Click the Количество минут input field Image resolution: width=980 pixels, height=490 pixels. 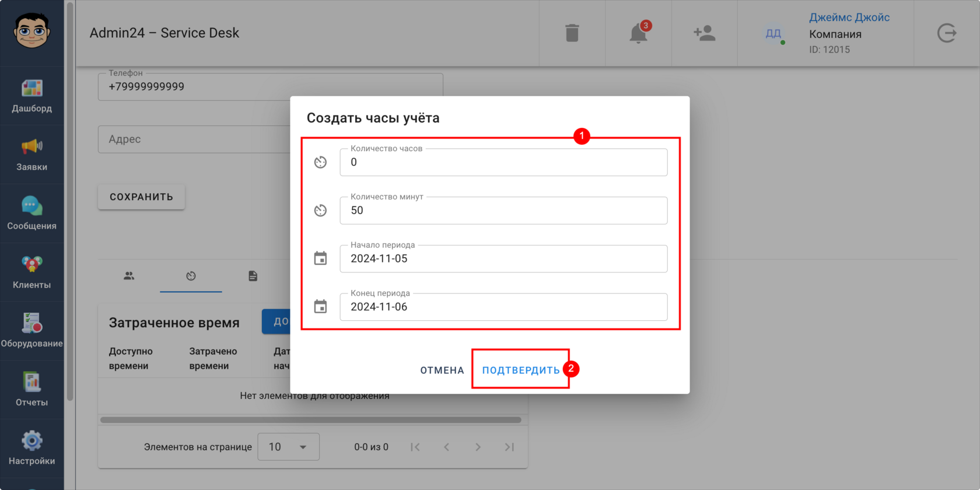coord(503,211)
